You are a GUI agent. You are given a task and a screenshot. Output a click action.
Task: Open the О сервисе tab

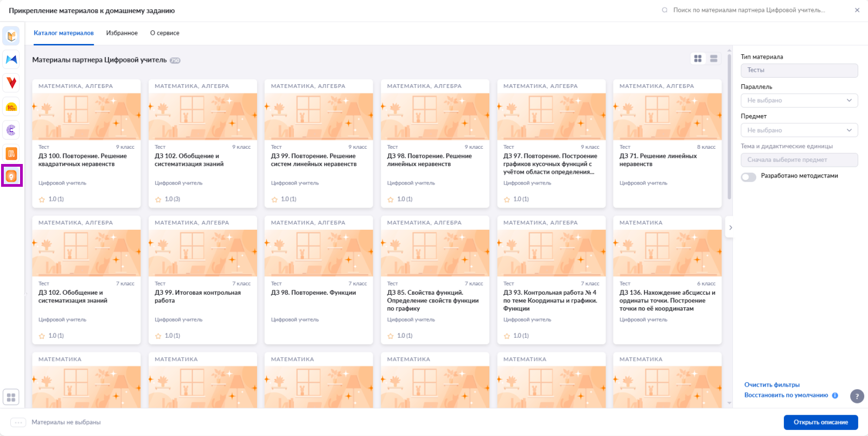(164, 33)
